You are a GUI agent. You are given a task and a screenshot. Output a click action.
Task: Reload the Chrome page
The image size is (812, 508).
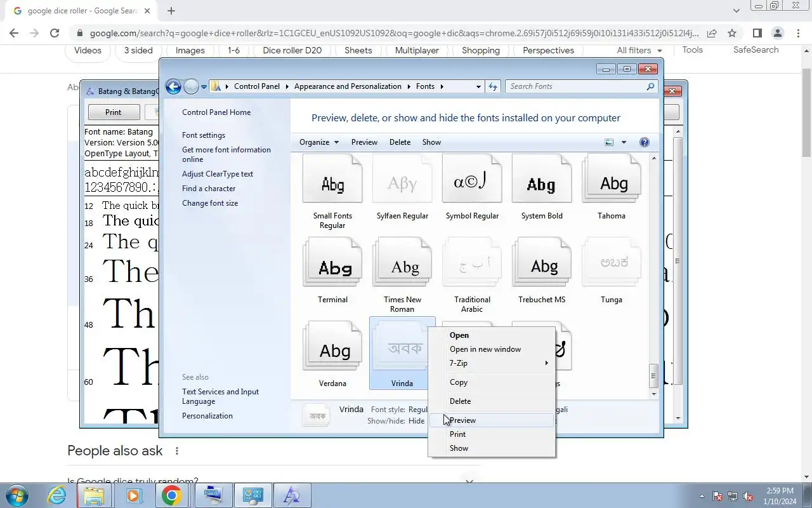point(55,33)
